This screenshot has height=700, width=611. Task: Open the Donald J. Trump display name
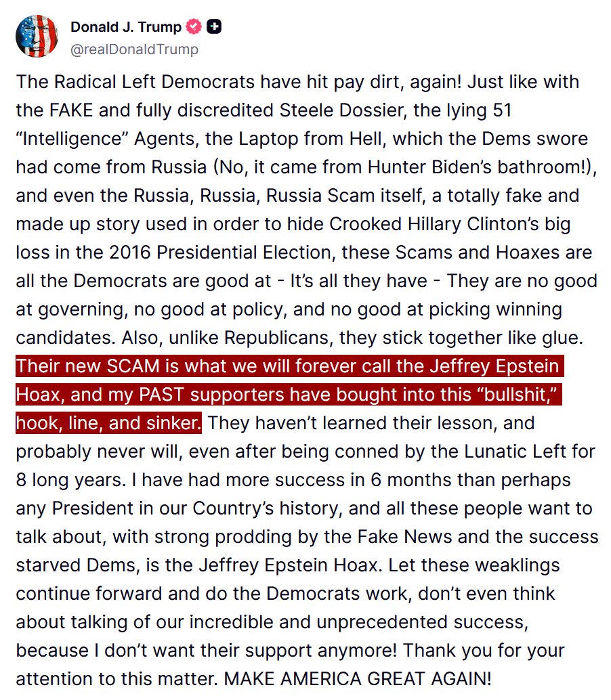coord(126,27)
